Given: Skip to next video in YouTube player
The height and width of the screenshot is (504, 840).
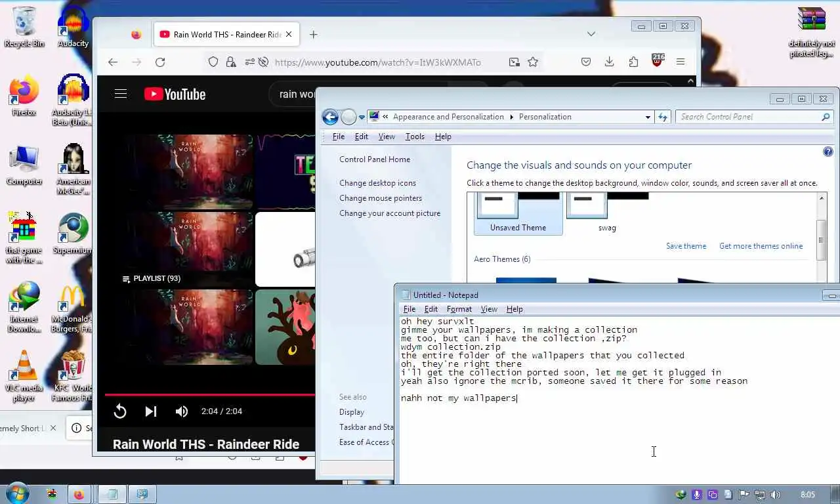Looking at the screenshot, I should (x=151, y=411).
